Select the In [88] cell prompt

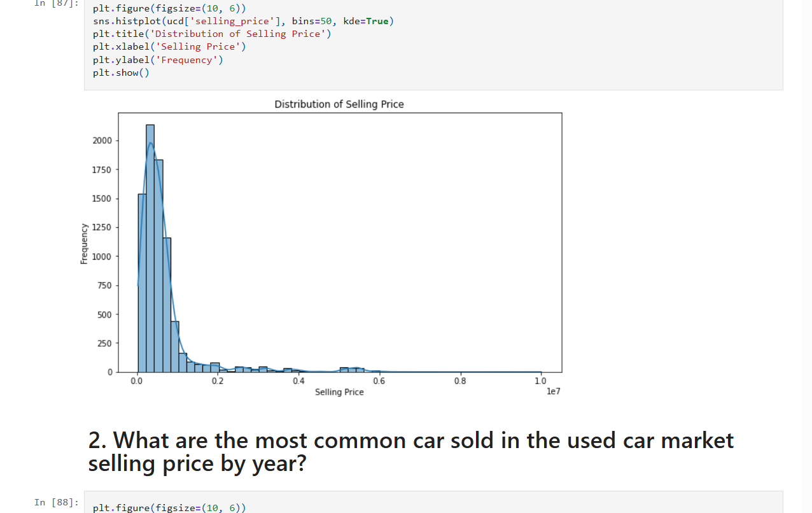pyautogui.click(x=57, y=502)
